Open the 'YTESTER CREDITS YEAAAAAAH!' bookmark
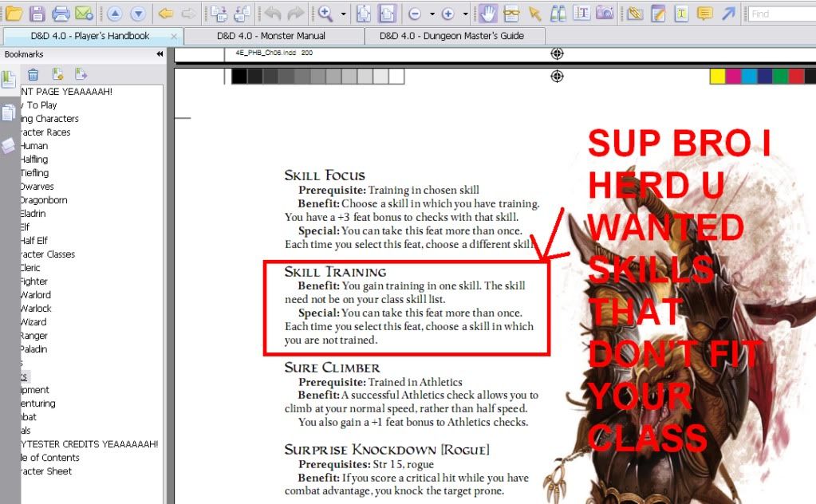The image size is (816, 504). coord(89,443)
